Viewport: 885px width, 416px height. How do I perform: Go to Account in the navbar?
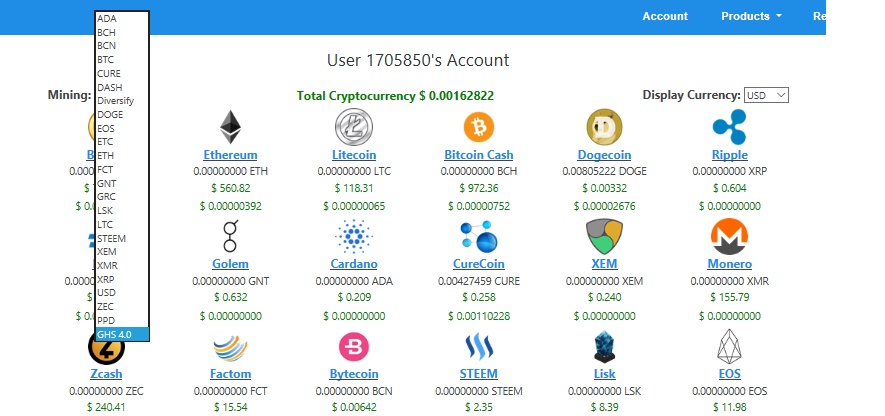click(665, 16)
